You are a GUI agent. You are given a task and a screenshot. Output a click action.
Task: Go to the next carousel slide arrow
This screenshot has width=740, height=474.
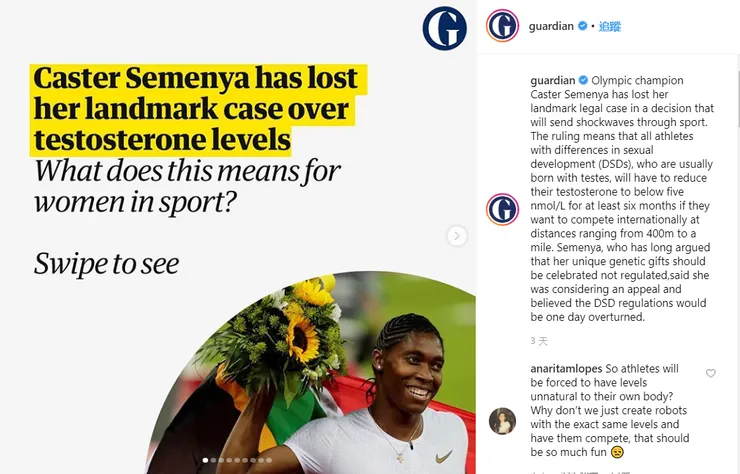click(x=457, y=236)
